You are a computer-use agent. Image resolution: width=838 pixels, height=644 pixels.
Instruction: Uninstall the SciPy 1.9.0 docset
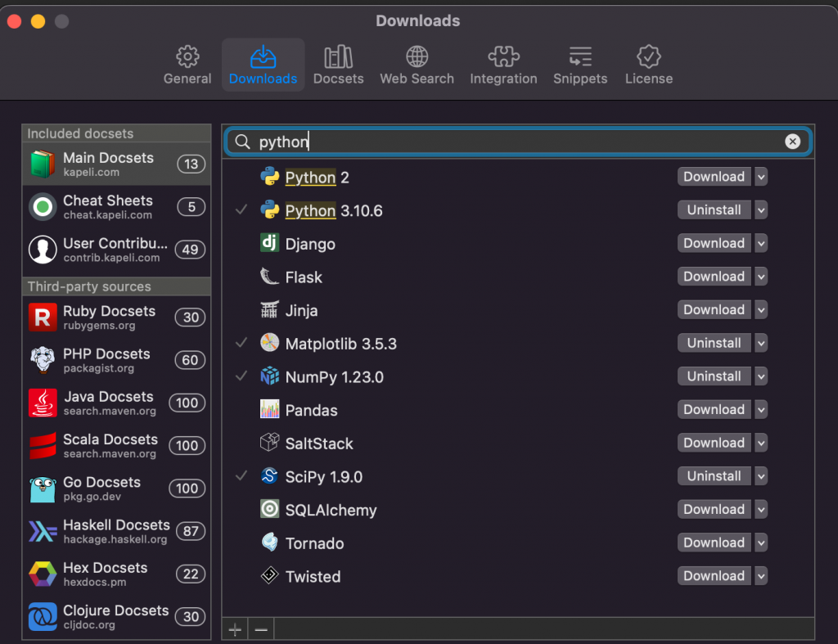(714, 475)
